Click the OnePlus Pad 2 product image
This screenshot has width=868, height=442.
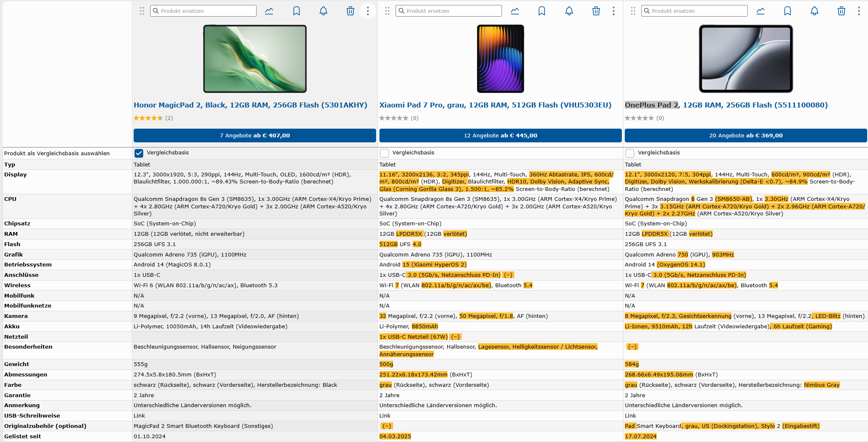click(x=746, y=59)
